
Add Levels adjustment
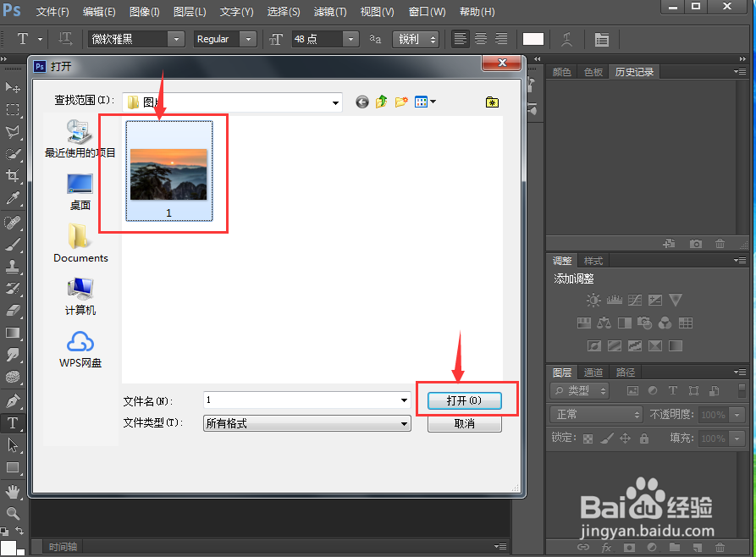click(x=615, y=300)
